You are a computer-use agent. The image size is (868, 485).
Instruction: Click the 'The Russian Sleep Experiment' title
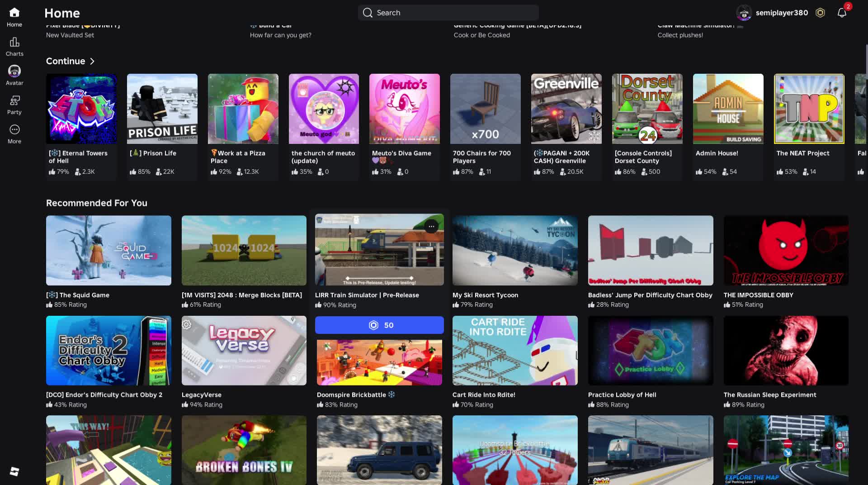(770, 395)
